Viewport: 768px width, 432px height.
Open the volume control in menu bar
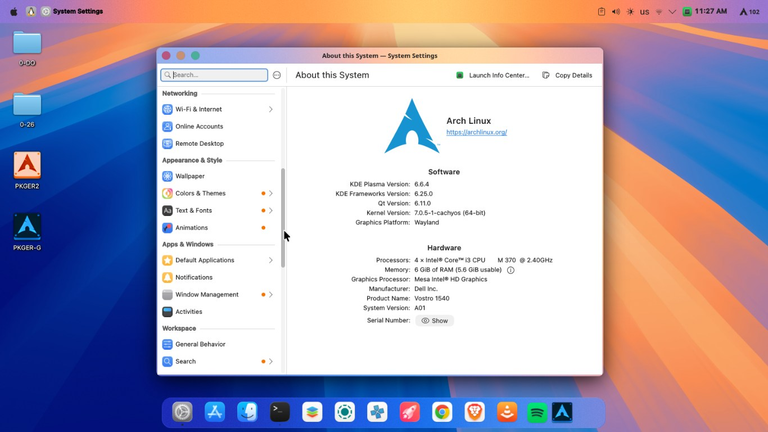point(616,12)
